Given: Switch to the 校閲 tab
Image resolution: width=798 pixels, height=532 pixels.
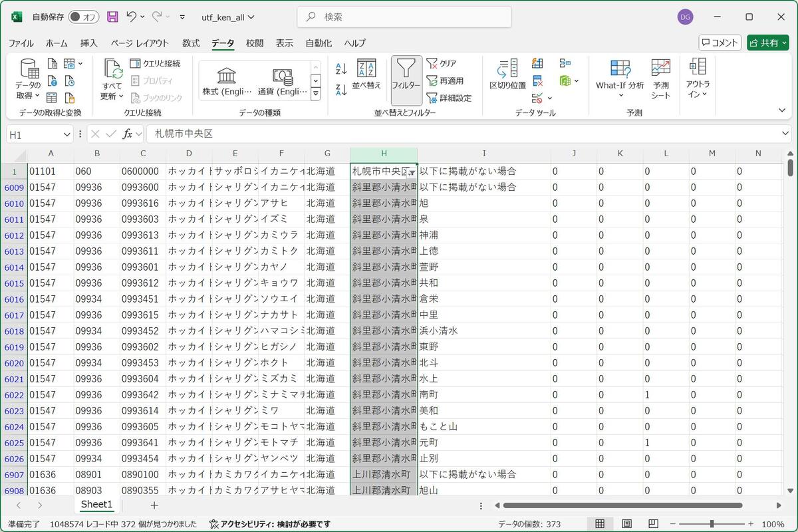Looking at the screenshot, I should [255, 43].
